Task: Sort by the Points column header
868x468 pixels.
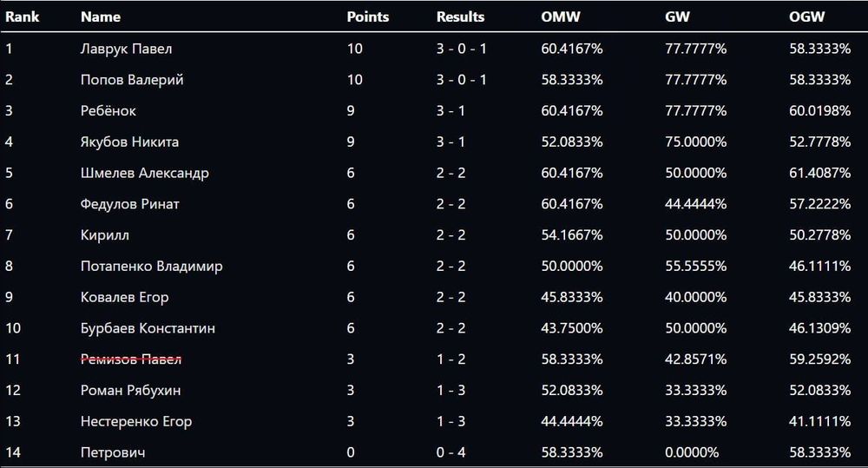Action: click(367, 16)
